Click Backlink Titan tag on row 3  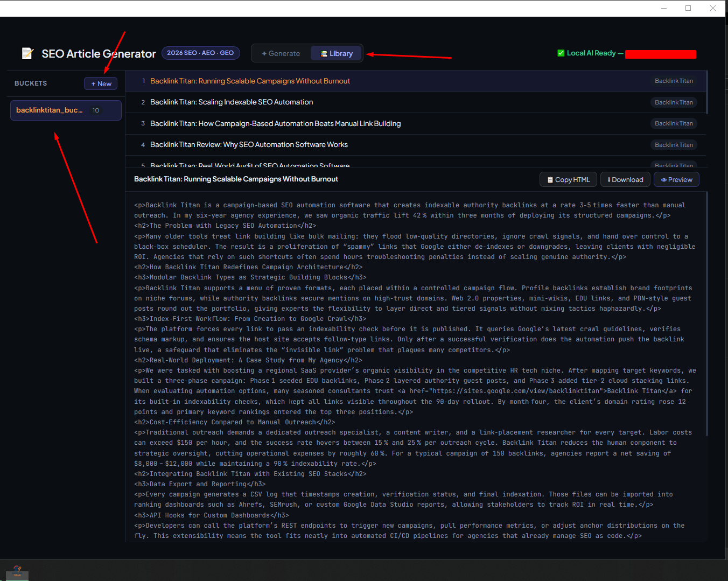[x=674, y=123]
